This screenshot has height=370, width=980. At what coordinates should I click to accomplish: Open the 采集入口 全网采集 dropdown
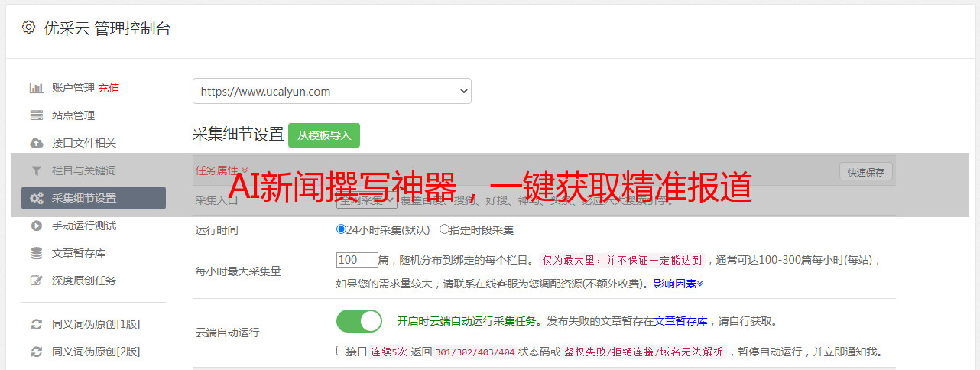(366, 200)
